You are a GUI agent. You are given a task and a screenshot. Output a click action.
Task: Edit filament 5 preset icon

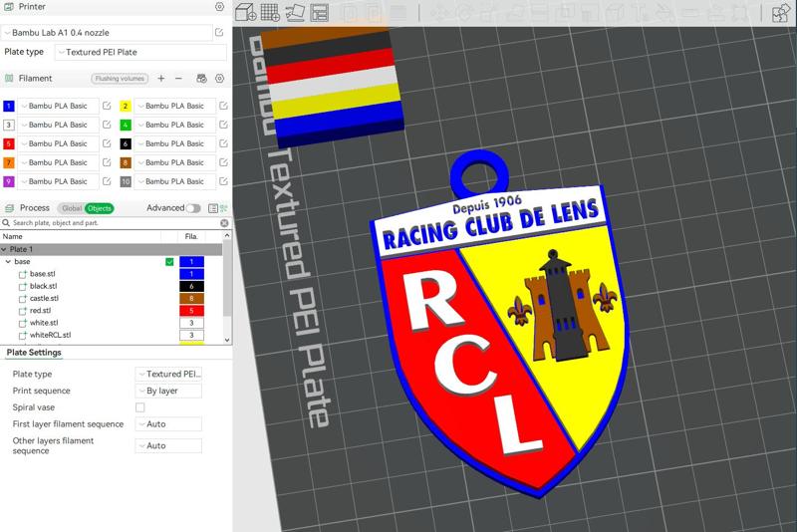pos(107,143)
